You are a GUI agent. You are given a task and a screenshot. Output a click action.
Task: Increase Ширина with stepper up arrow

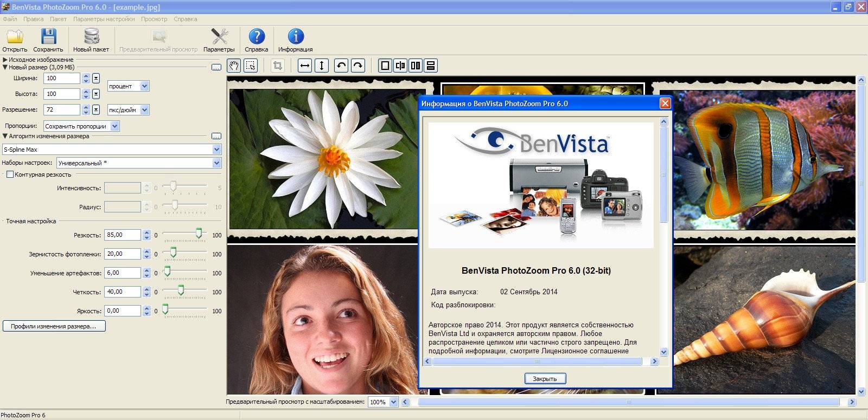pos(86,76)
